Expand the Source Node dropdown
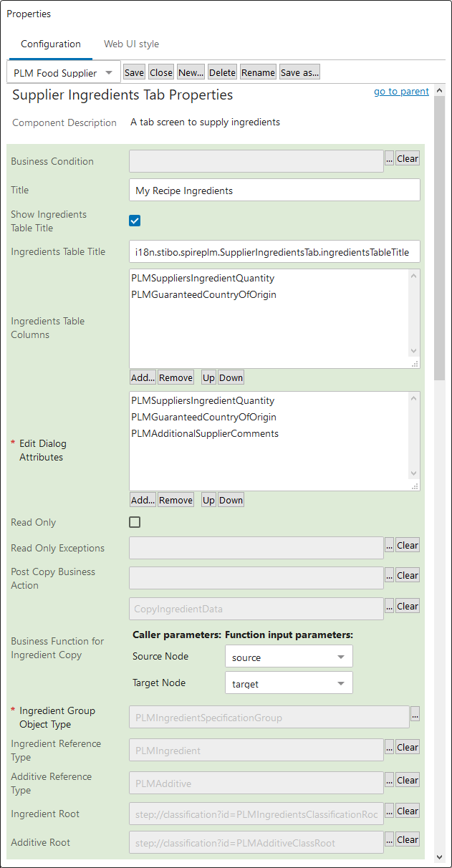The height and width of the screenshot is (868, 452). tap(289, 657)
